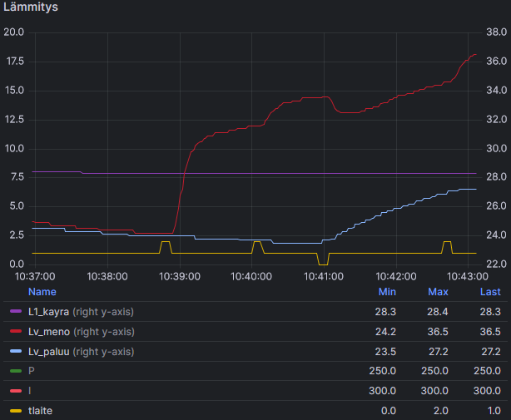Click the tlaite dip near 10:41:00
Viewport: 511px width, 420px height.
tap(324, 263)
